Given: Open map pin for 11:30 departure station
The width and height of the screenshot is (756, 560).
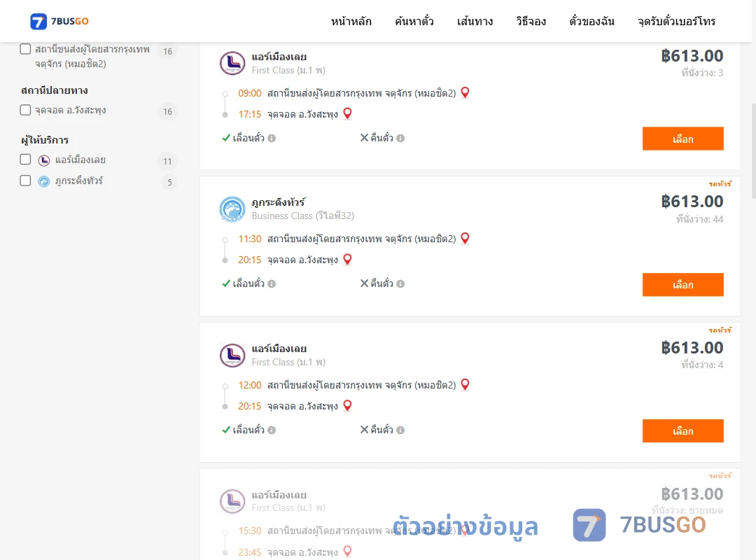Looking at the screenshot, I should click(x=465, y=238).
